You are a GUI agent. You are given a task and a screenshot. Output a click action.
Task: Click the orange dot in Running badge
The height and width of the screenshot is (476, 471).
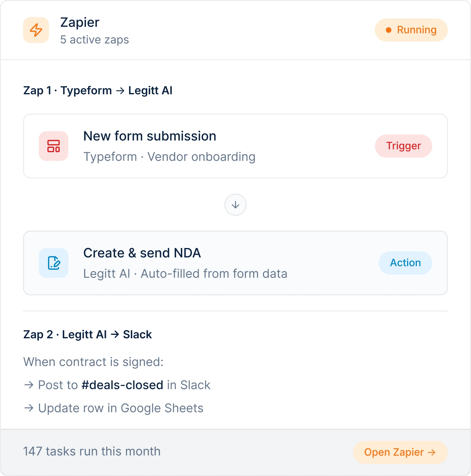pos(389,30)
